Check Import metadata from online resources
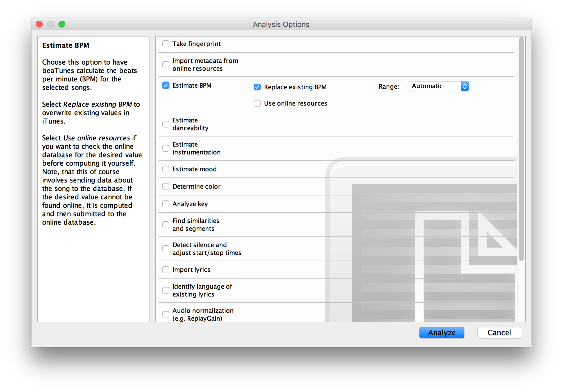This screenshot has height=392, width=563. tap(166, 65)
